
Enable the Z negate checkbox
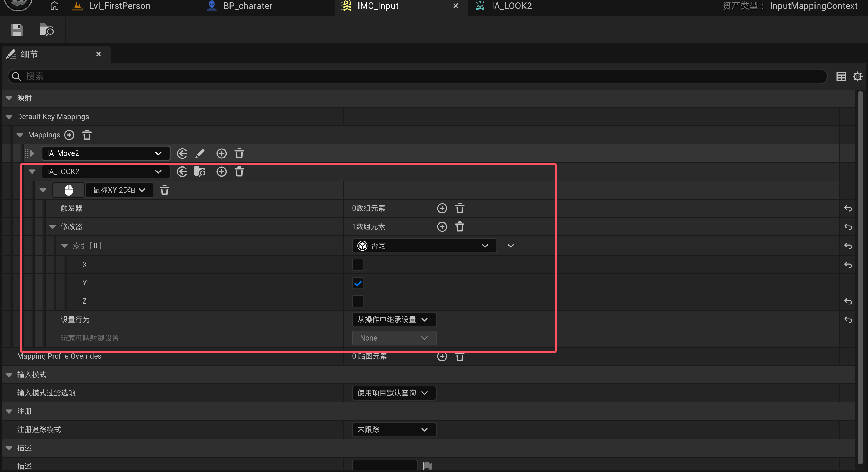[x=358, y=301]
